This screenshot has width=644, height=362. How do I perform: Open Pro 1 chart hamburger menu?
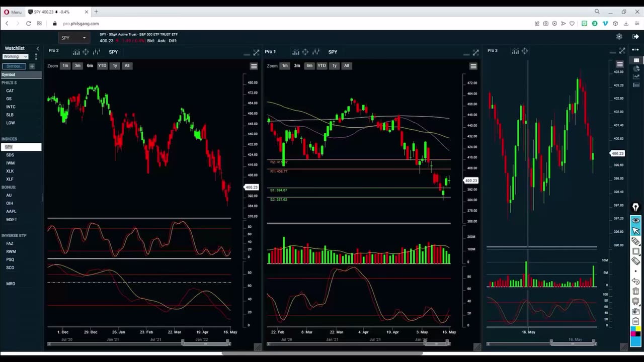473,66
